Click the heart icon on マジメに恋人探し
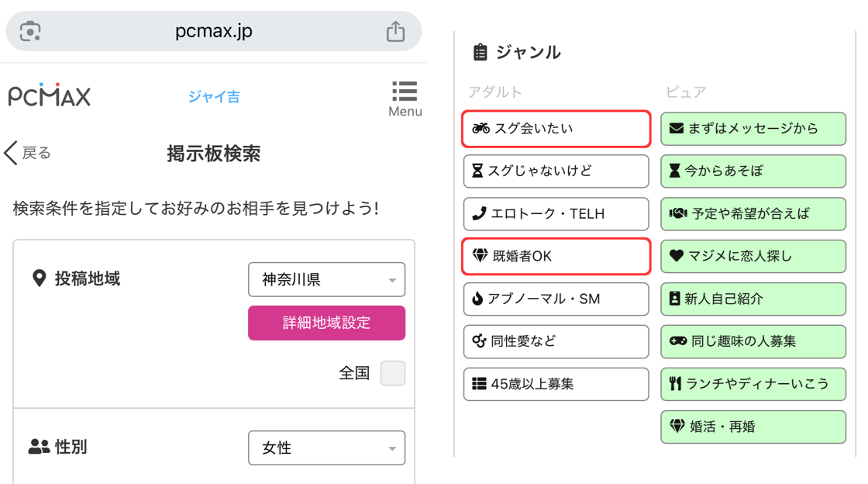 [x=677, y=257]
